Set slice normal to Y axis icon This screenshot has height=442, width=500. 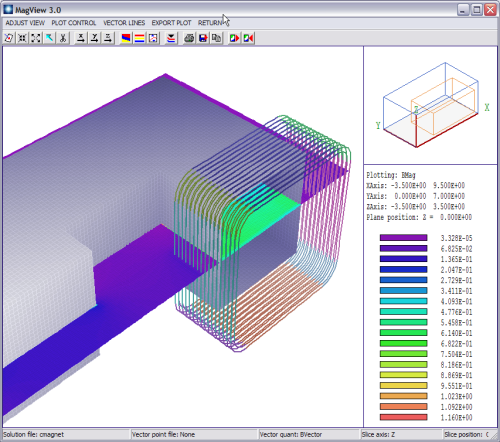pyautogui.click(x=94, y=38)
